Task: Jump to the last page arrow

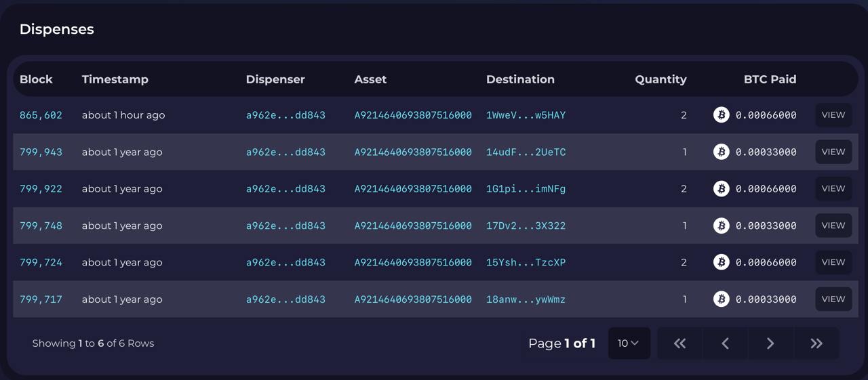Action: pos(816,343)
